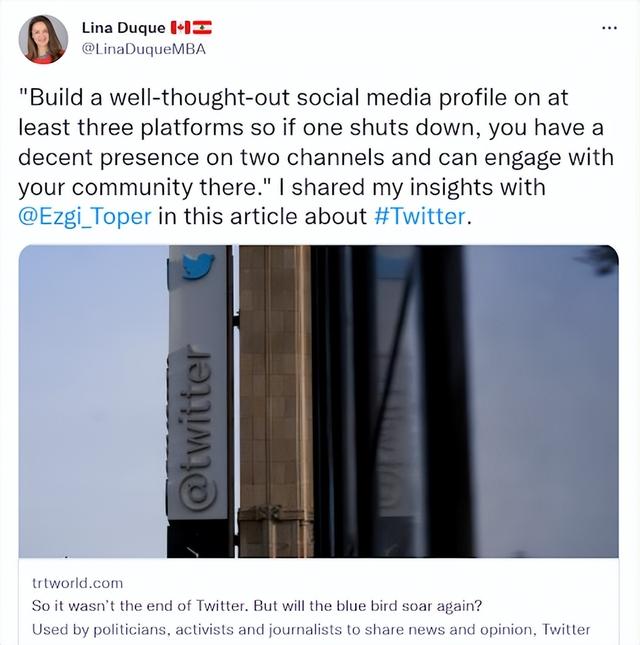The width and height of the screenshot is (640, 645).
Task: Open the Lina Duque display name
Action: click(x=123, y=28)
